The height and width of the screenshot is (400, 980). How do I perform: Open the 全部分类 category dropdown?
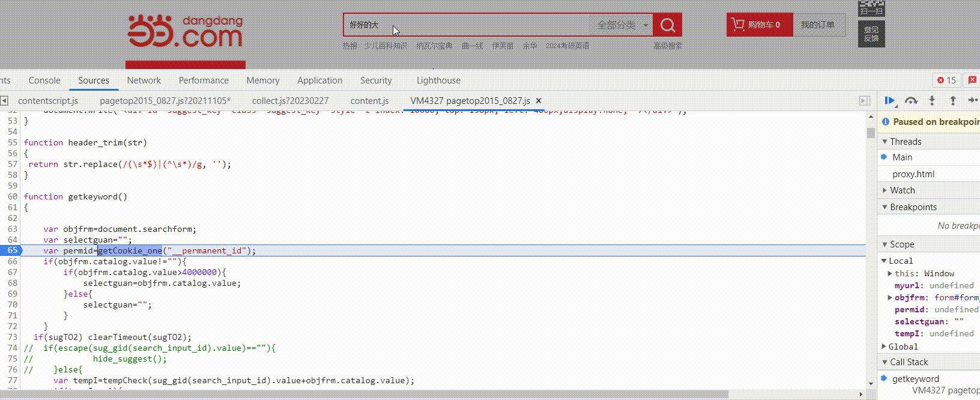tap(623, 25)
